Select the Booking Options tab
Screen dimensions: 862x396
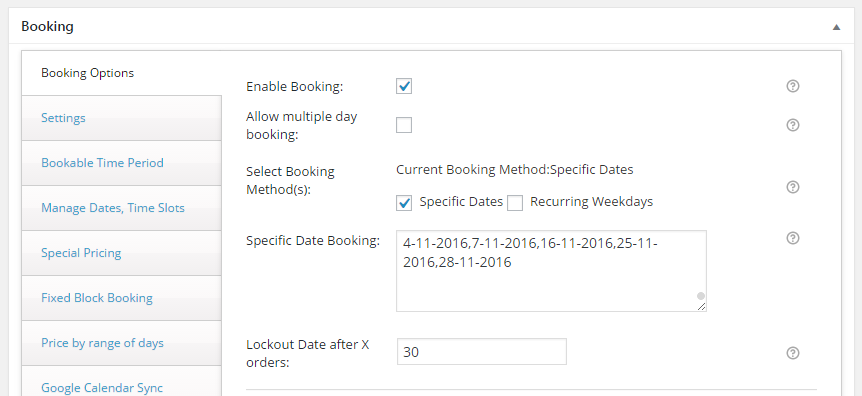pyautogui.click(x=121, y=73)
